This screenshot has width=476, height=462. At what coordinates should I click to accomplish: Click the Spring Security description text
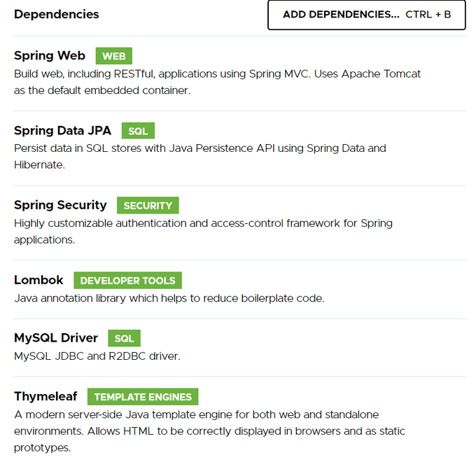point(204,231)
